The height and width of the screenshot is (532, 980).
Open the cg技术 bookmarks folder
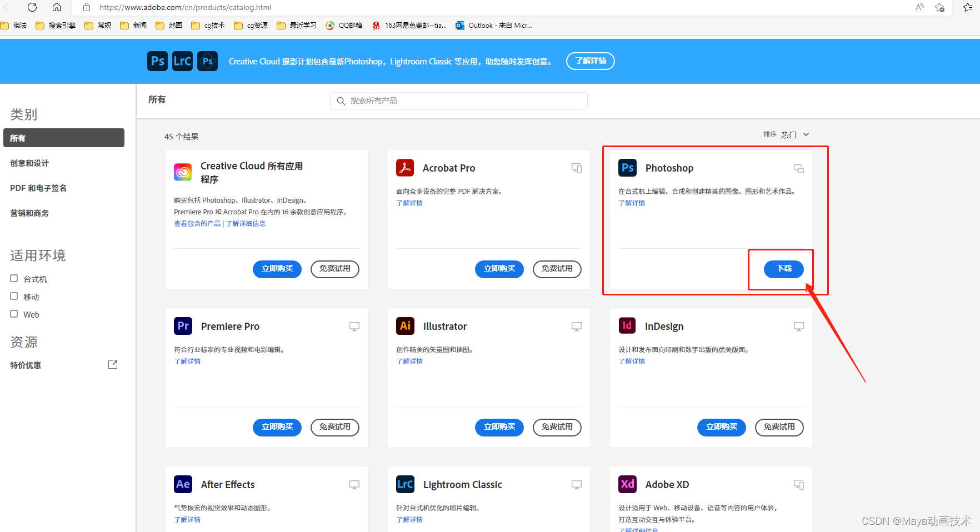coord(208,26)
